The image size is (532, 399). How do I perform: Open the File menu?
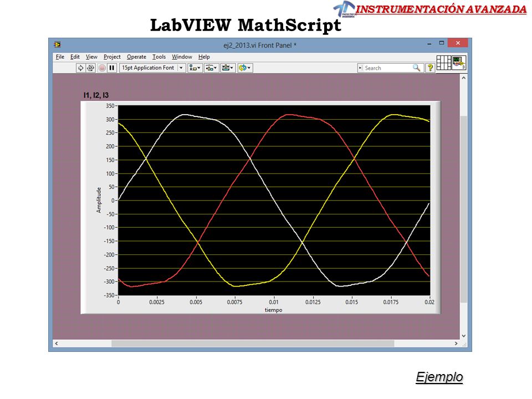(x=60, y=57)
